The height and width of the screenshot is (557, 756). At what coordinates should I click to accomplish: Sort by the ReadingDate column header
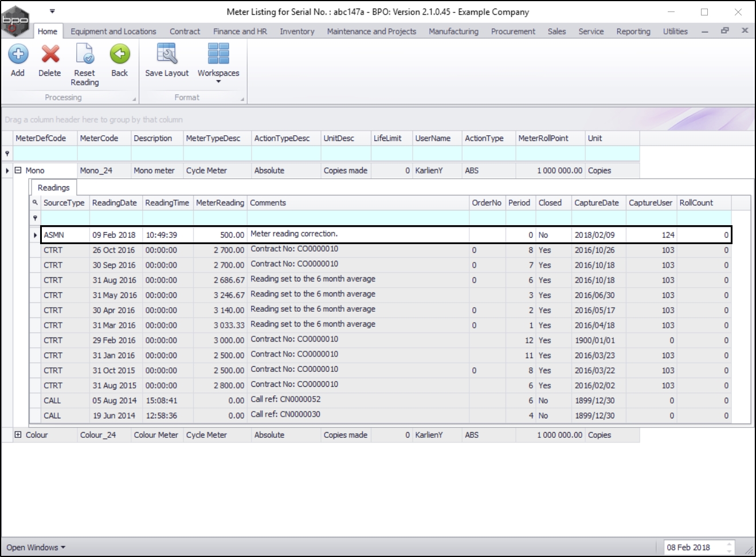(x=116, y=202)
